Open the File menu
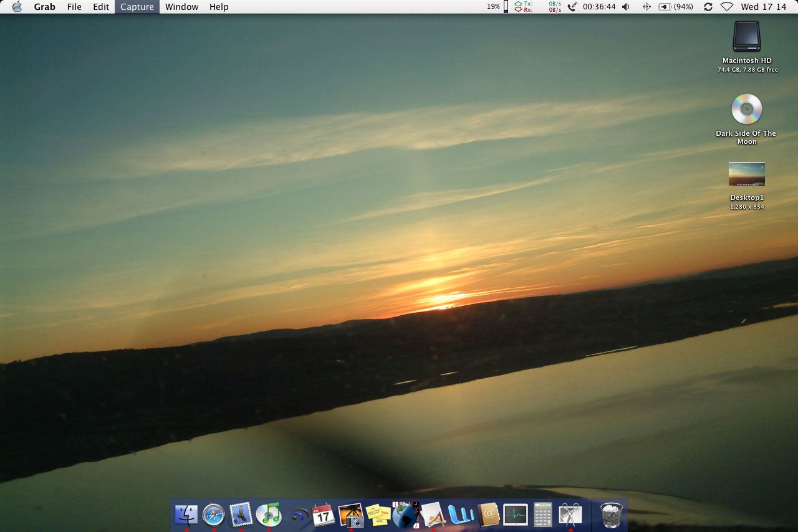The height and width of the screenshot is (532, 798). tap(74, 7)
